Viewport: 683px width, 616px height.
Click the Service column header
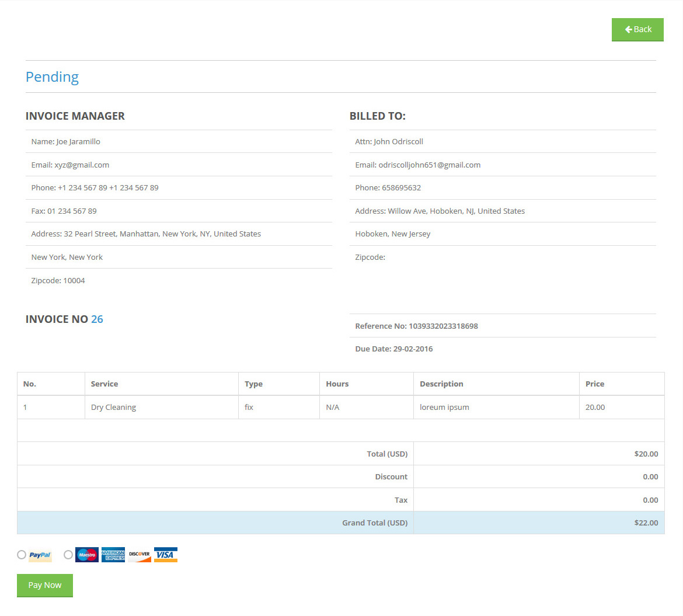click(x=104, y=384)
